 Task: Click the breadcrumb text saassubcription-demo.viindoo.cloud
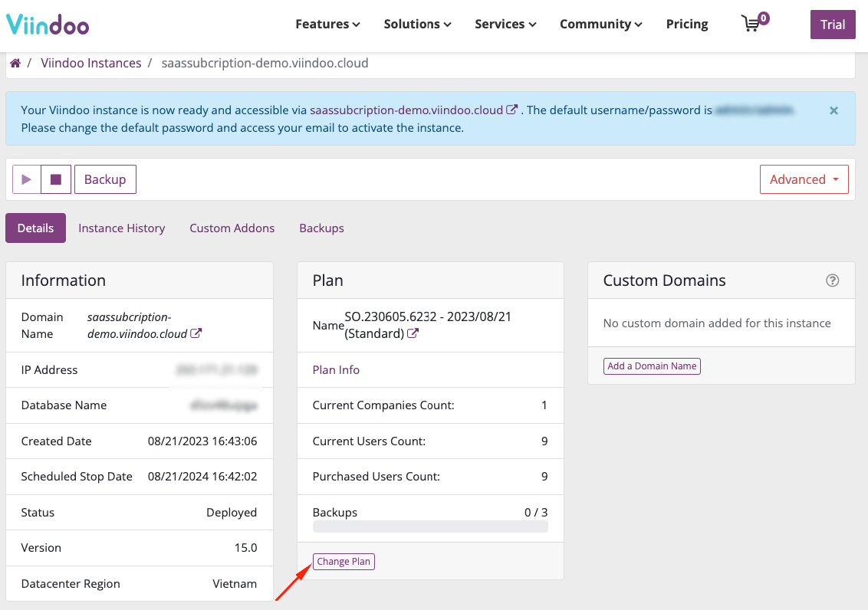265,63
